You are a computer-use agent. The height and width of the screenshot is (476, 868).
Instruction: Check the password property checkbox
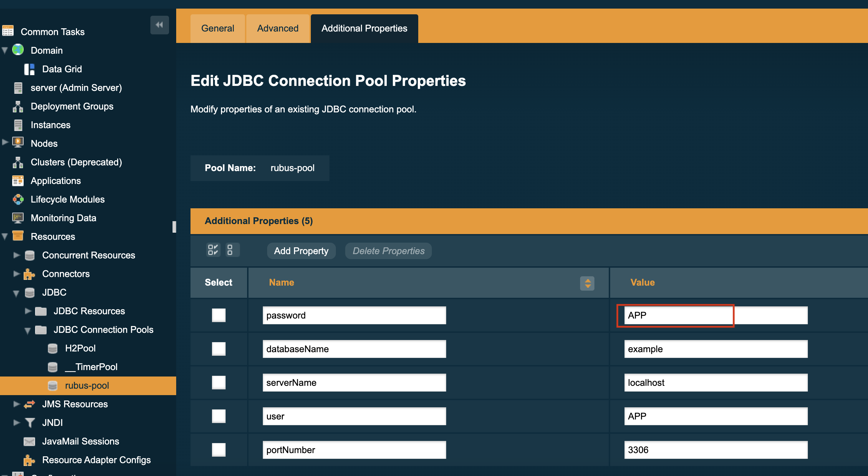(219, 315)
